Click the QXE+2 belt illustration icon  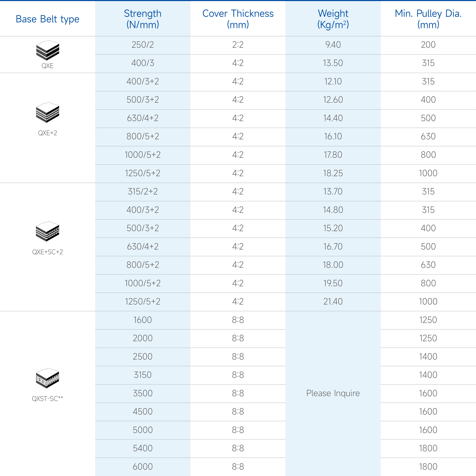click(x=48, y=112)
